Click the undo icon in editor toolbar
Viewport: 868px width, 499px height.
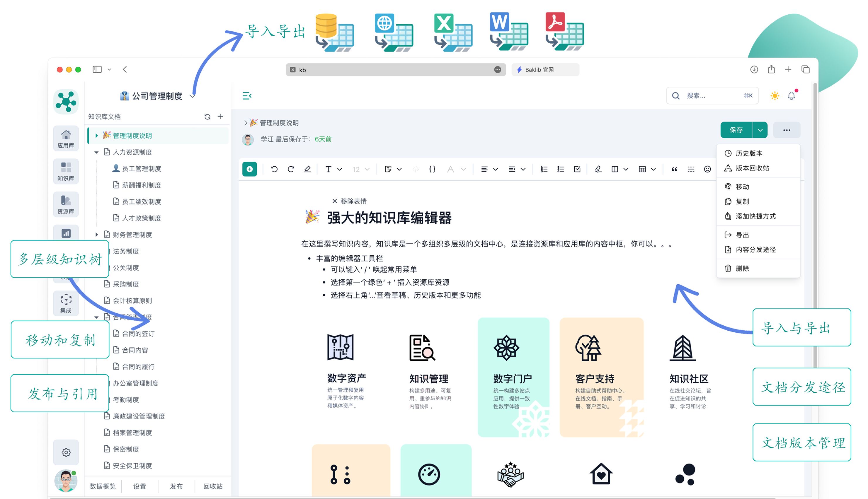(274, 169)
